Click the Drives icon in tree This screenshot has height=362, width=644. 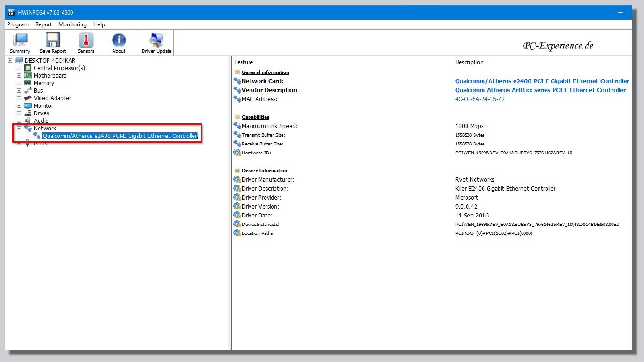click(x=28, y=113)
